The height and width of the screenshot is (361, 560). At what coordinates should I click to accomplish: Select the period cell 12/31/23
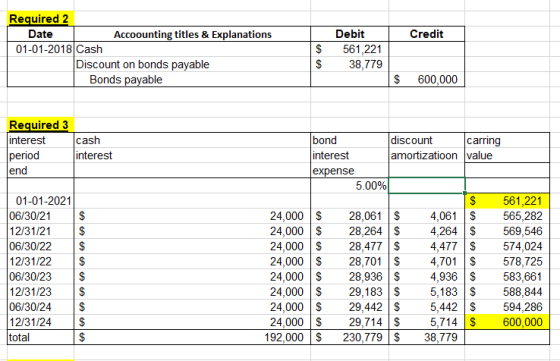40,292
